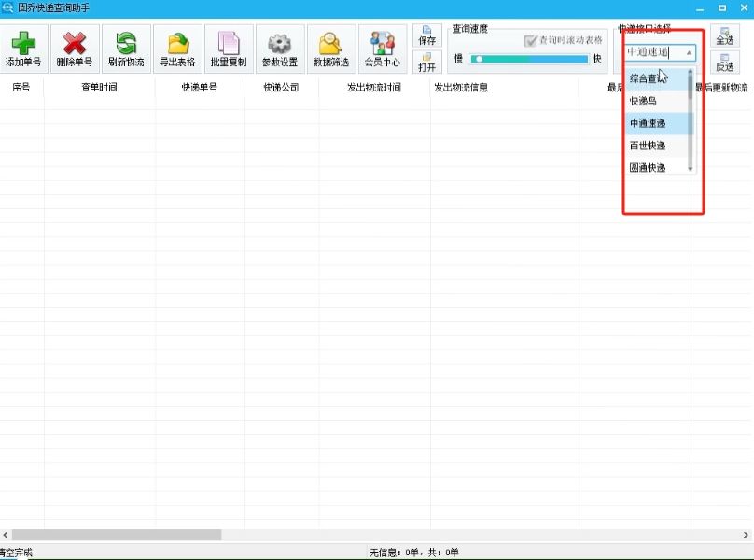Adjust the 查询速度 speed slider
The image size is (754, 560).
pyautogui.click(x=529, y=59)
